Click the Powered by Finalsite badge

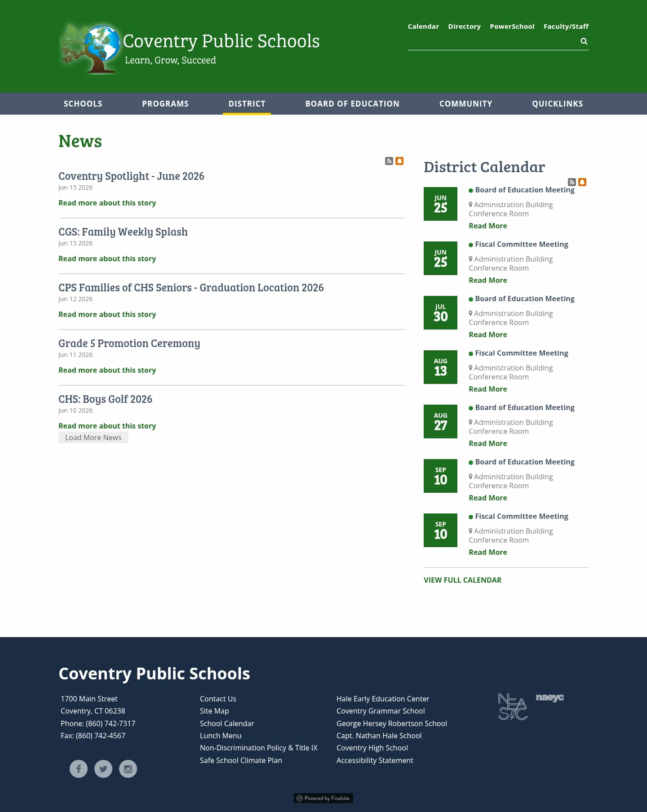coord(323,798)
